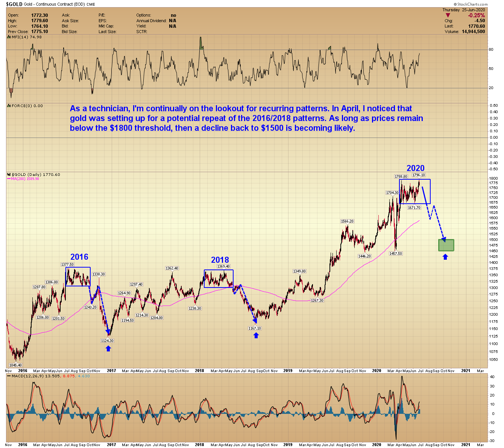This screenshot has width=504, height=448.
Task: Click the 1671.70 price label
Action: [x=414, y=207]
